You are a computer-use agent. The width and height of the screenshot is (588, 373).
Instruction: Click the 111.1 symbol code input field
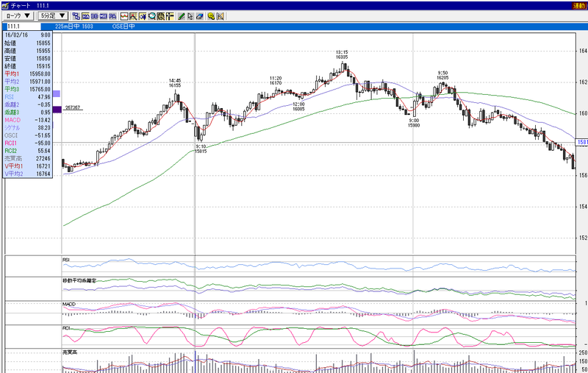(x=24, y=26)
